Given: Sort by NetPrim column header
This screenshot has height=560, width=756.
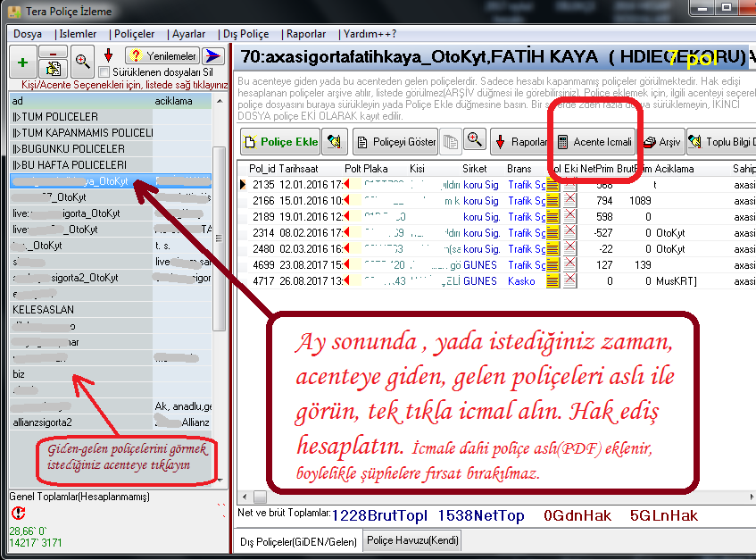Looking at the screenshot, I should pos(596,169).
